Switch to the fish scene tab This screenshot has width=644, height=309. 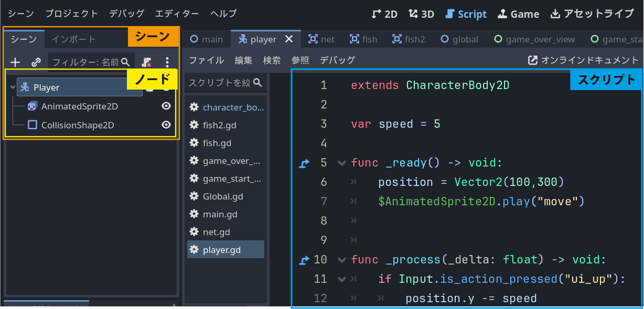point(362,39)
